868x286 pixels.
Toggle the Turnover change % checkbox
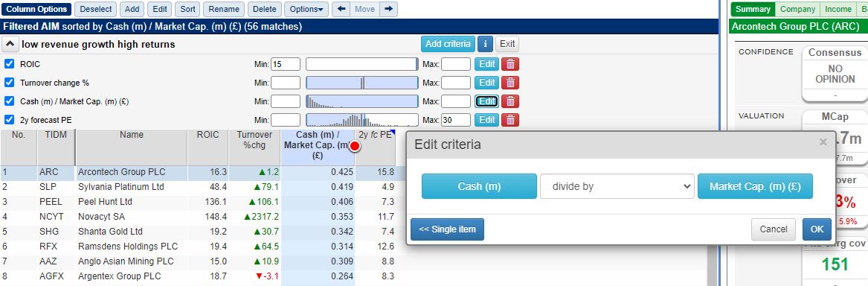pos(10,83)
